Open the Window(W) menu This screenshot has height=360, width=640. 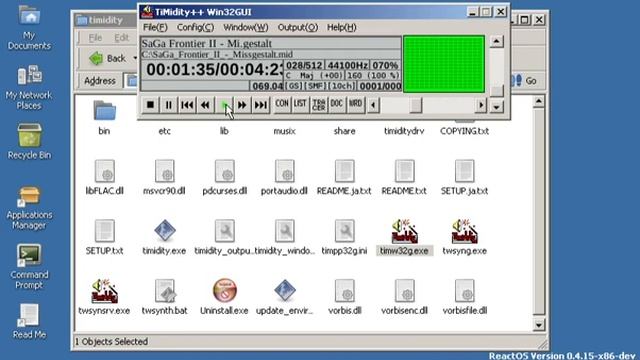pyautogui.click(x=246, y=27)
